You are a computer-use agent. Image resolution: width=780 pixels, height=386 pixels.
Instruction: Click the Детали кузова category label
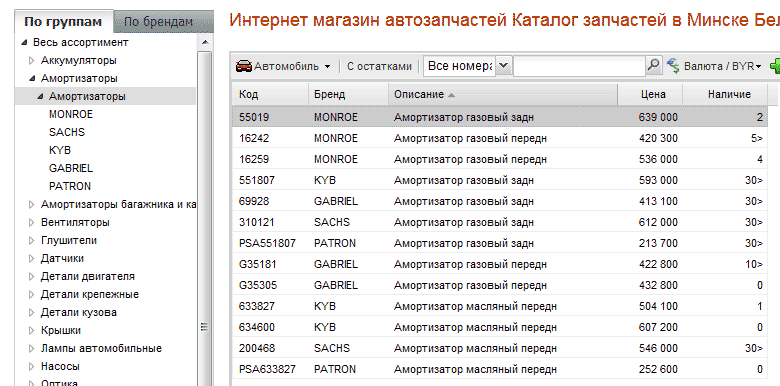[x=79, y=312]
